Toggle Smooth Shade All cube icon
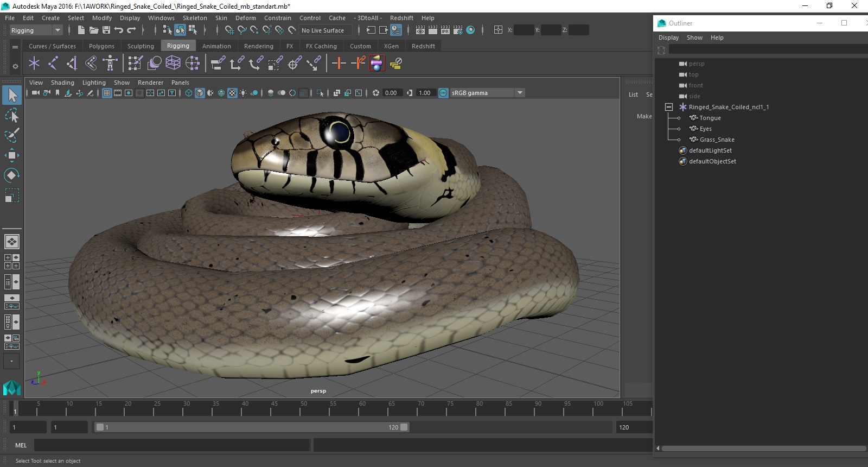This screenshot has width=868, height=467. [200, 93]
